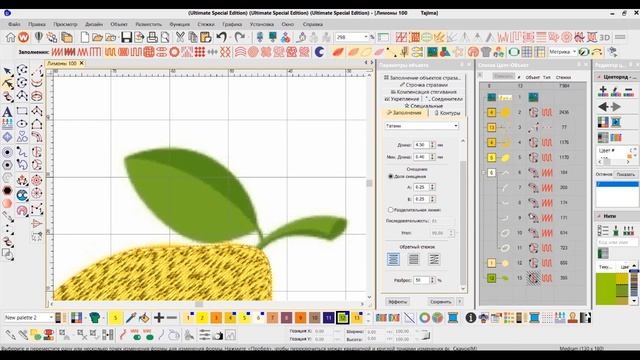The width and height of the screenshot is (640, 360).
Task: Collapse the Threads section header arrow
Action: point(599,216)
